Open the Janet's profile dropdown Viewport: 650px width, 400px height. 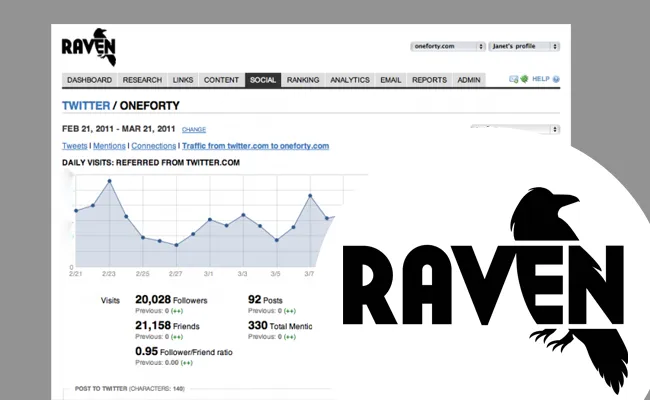coord(524,46)
